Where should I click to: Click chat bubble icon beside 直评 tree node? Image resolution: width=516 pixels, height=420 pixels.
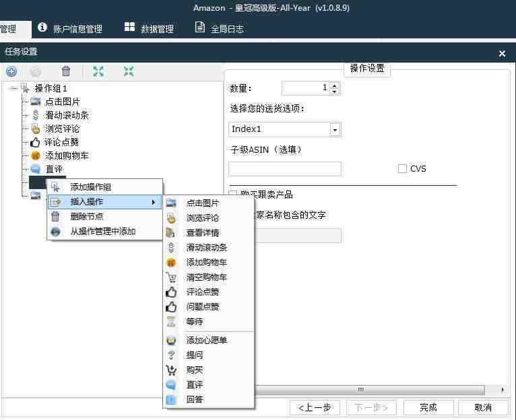pos(36,169)
